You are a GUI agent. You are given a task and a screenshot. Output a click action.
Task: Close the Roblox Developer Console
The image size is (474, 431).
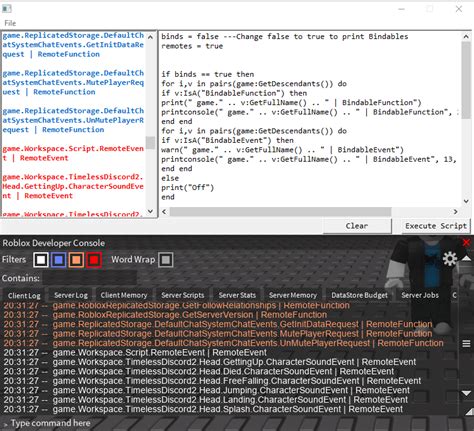[466, 243]
